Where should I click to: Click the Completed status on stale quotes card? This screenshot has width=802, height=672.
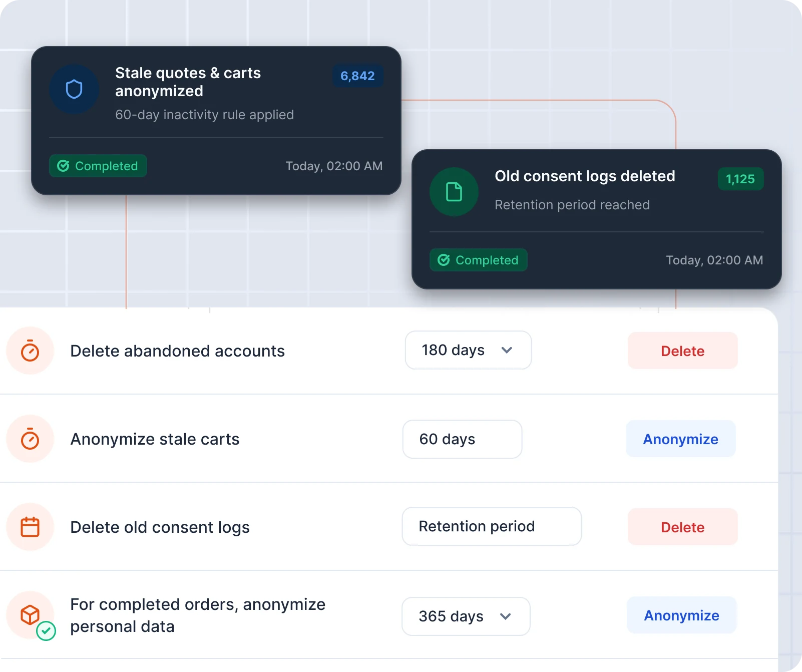point(98,166)
